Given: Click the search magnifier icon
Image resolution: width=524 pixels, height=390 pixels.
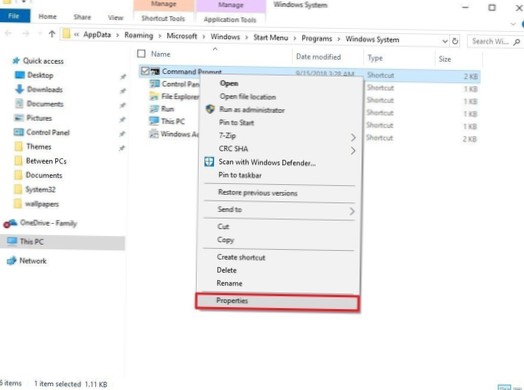Looking at the screenshot, I should click(517, 42).
